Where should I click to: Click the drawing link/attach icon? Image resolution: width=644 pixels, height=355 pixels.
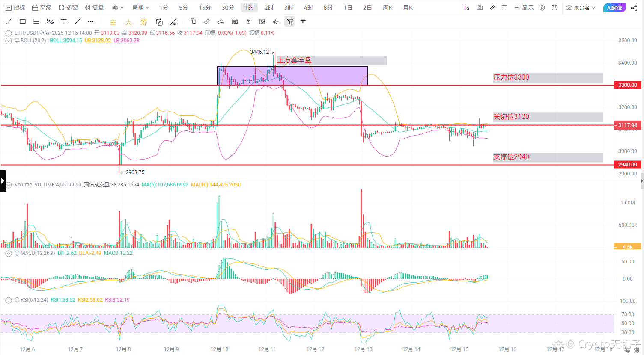(x=276, y=21)
